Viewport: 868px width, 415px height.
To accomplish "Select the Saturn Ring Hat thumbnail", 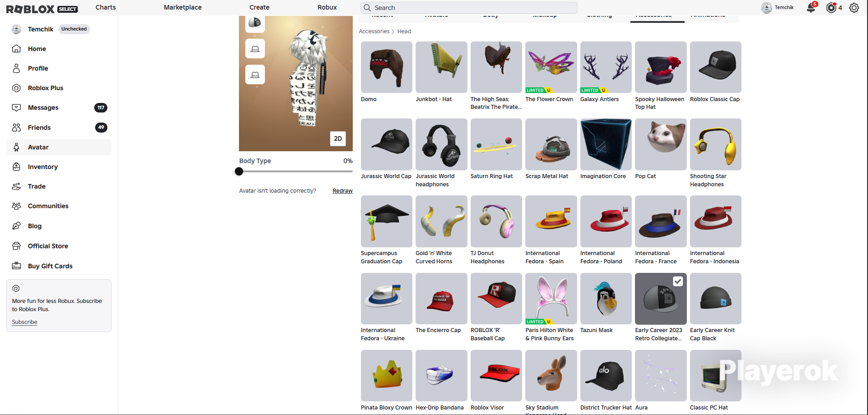I will pos(496,144).
